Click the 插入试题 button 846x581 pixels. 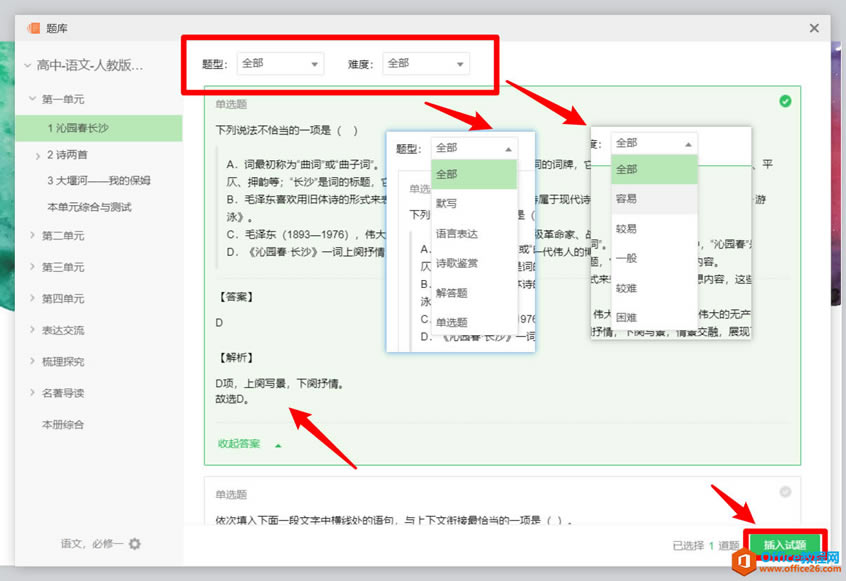pos(785,545)
